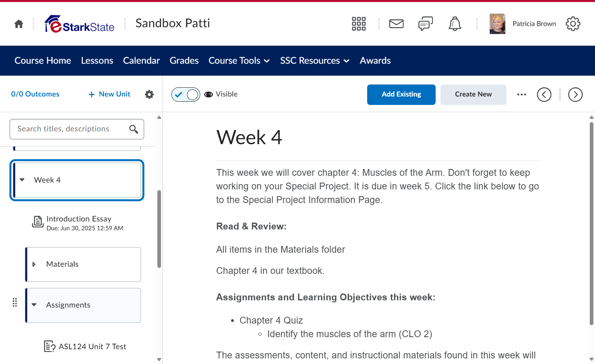595x364 pixels.
Task: Open the subscription alerts chat icon
Action: pyautogui.click(x=426, y=24)
